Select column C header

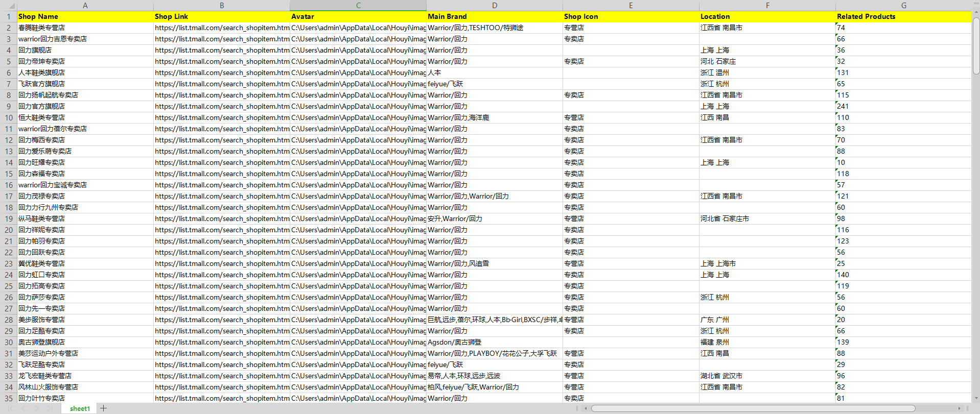[358, 5]
